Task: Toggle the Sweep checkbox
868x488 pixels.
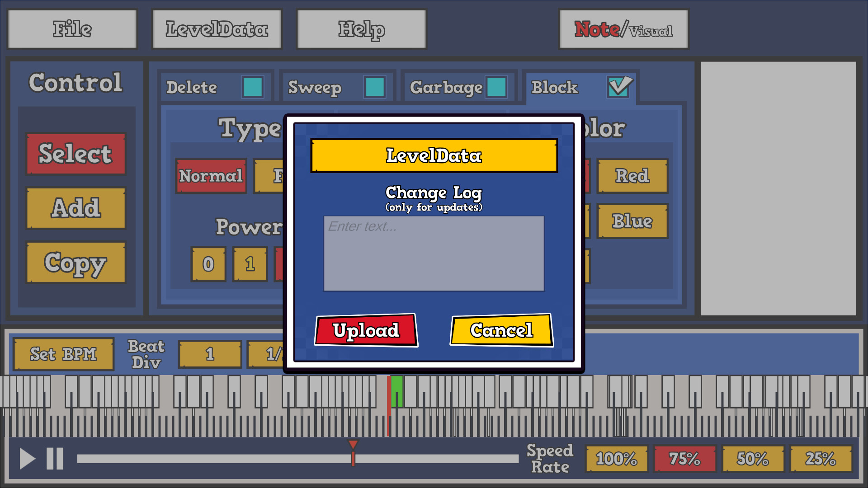Action: [x=374, y=87]
